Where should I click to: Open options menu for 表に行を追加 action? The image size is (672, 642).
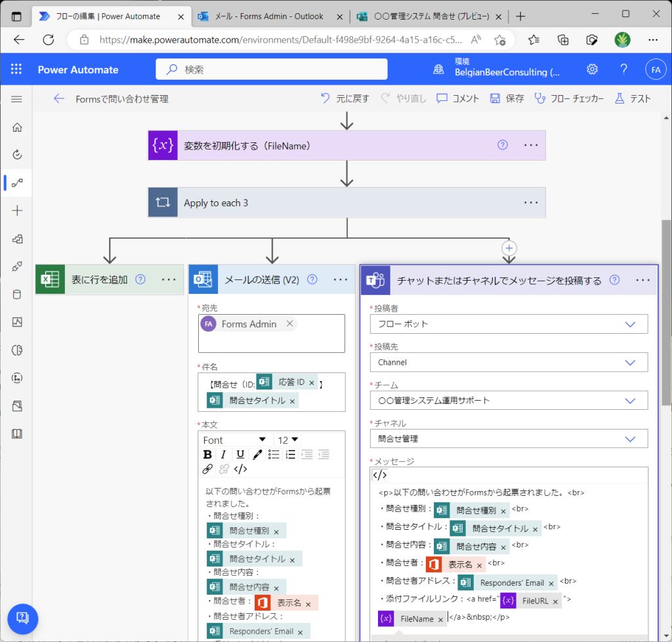tap(169, 279)
